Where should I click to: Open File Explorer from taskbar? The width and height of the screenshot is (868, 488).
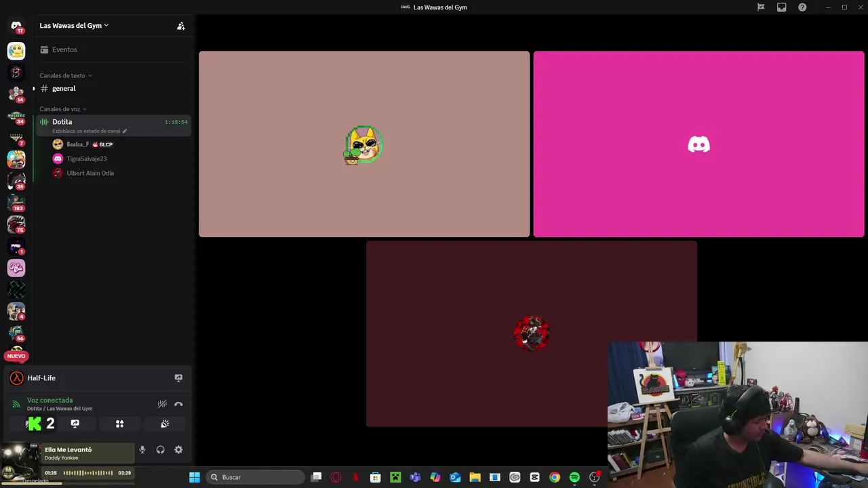475,477
